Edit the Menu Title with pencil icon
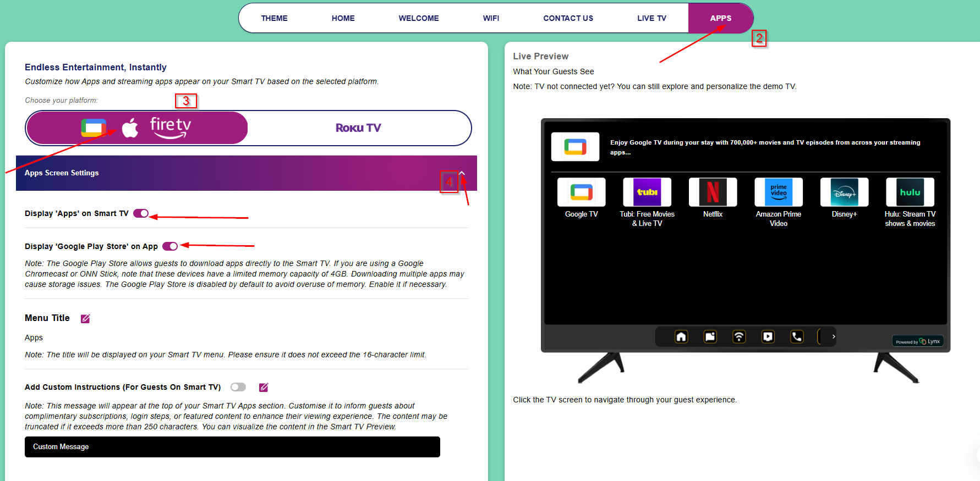 point(85,319)
